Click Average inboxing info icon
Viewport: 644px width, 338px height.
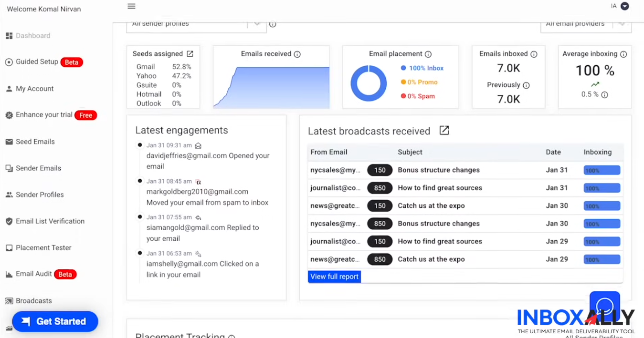623,54
